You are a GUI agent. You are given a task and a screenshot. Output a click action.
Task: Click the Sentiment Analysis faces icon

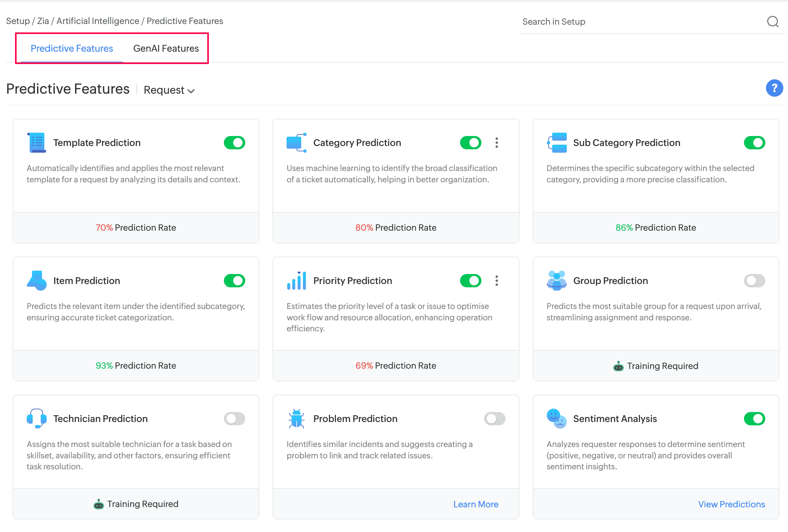(x=556, y=418)
